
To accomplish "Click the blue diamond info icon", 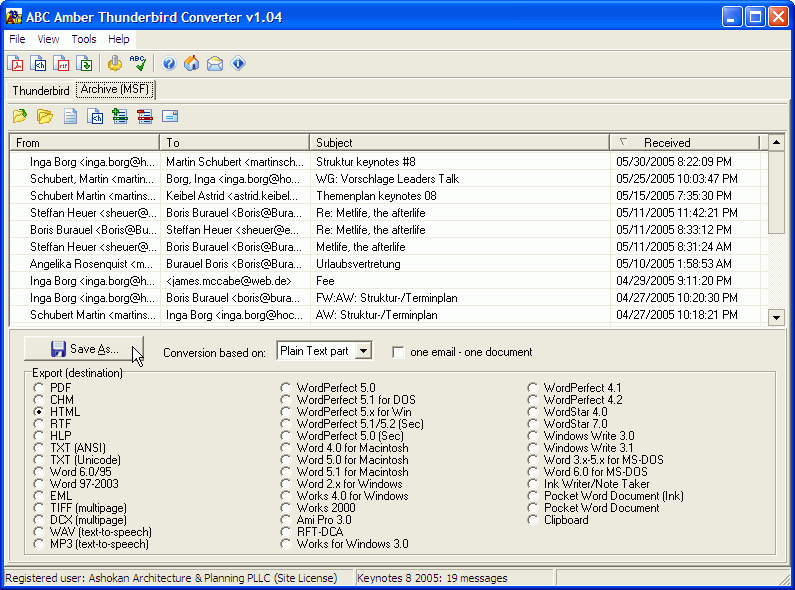I will coord(238,64).
